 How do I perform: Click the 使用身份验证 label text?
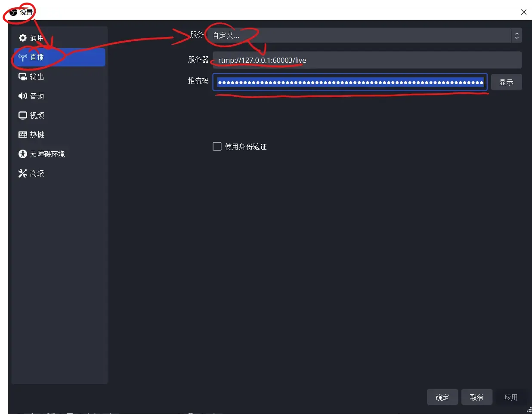pos(246,147)
